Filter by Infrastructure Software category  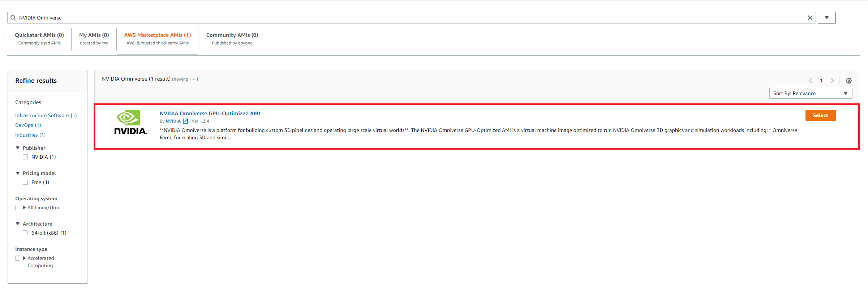tap(46, 115)
